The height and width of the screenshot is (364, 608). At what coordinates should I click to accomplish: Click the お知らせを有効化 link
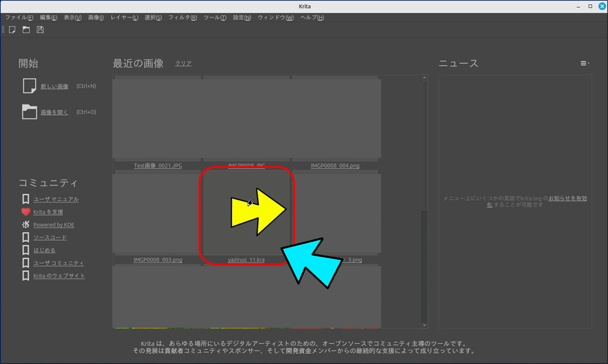coord(567,198)
